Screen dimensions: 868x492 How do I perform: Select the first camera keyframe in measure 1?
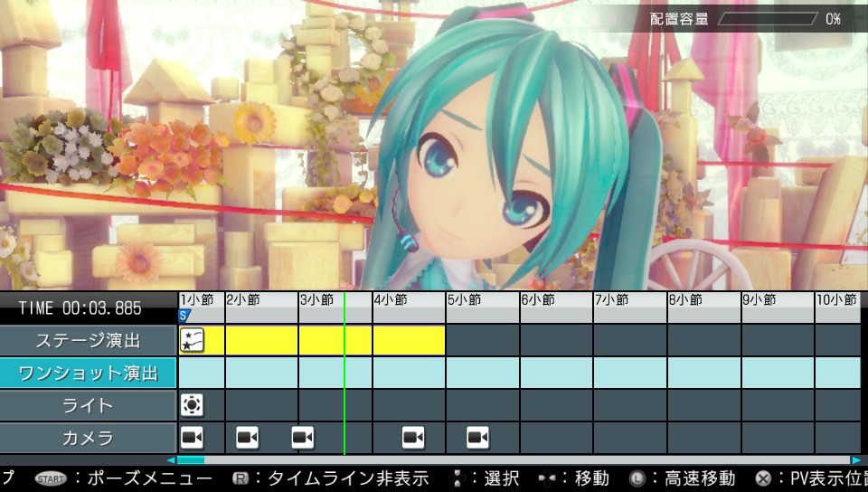click(192, 438)
